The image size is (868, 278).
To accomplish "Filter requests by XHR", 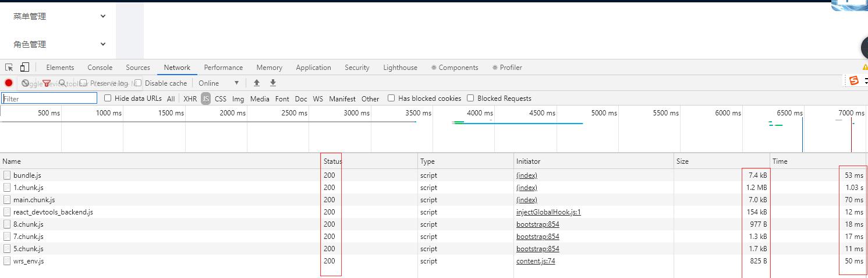I will point(190,98).
